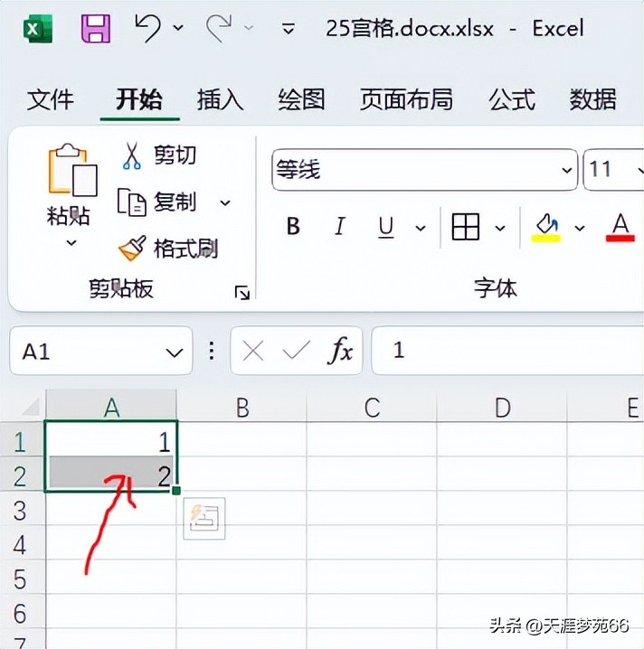The image size is (644, 649).
Task: Switch to the 页面布局 ribbon tab
Action: pos(406,99)
